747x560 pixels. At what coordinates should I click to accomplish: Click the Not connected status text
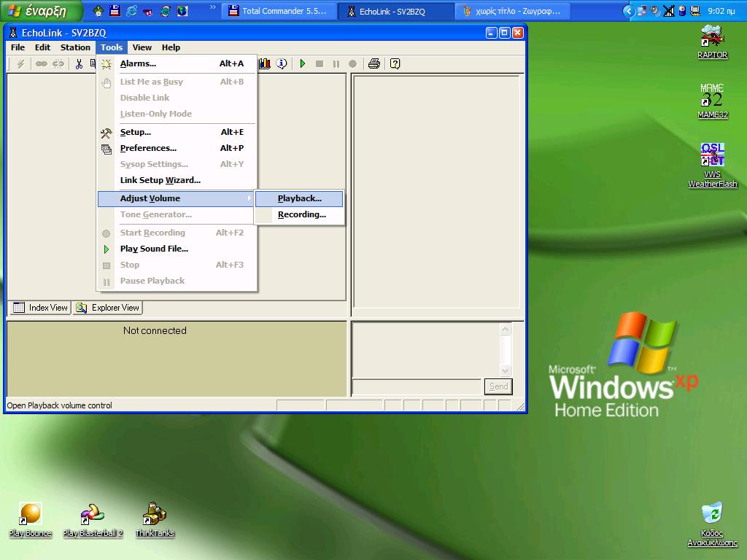point(155,330)
